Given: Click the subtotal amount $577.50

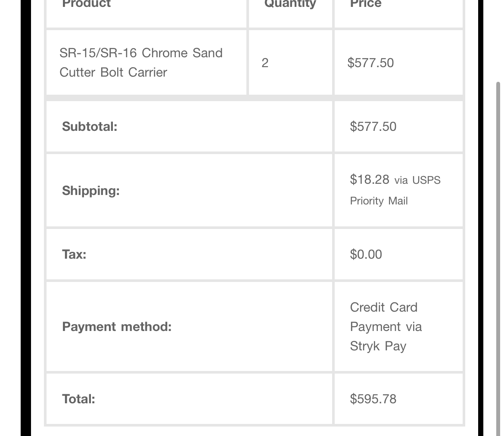Looking at the screenshot, I should pyautogui.click(x=373, y=127).
